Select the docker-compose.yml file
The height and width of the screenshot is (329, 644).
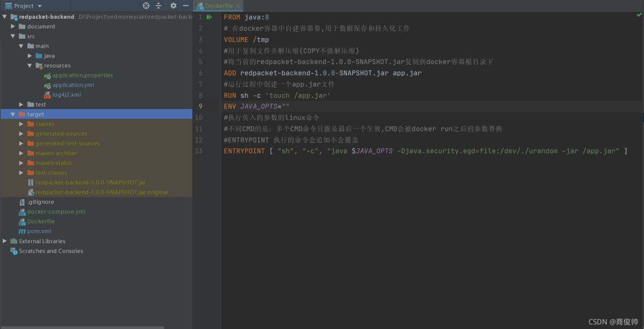point(56,212)
